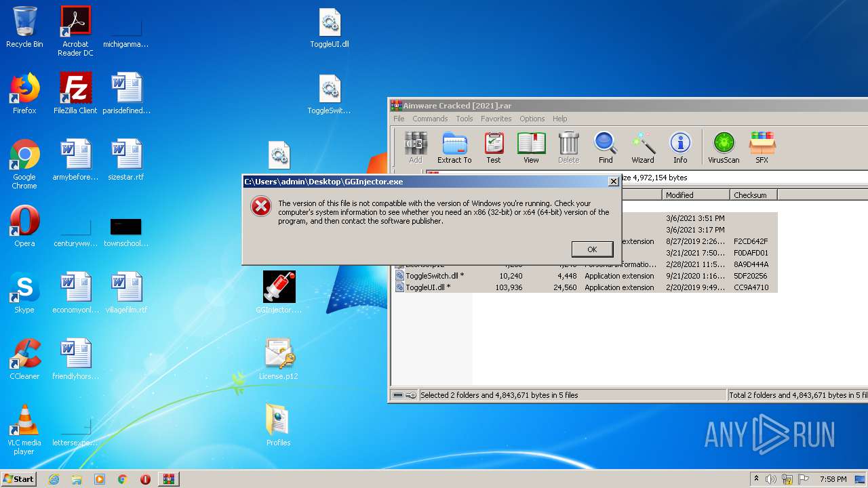868x488 pixels.
Task: Click the View icon in WinRAR
Action: tap(531, 148)
